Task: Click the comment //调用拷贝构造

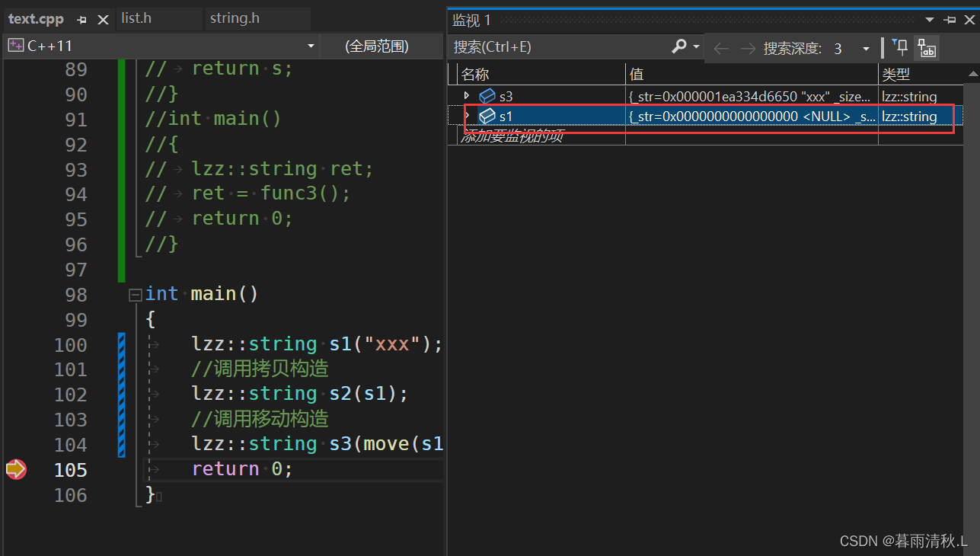Action: pos(260,369)
